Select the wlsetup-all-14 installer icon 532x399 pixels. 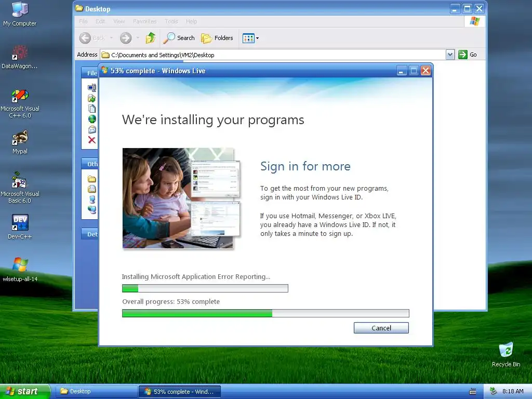[20, 270]
